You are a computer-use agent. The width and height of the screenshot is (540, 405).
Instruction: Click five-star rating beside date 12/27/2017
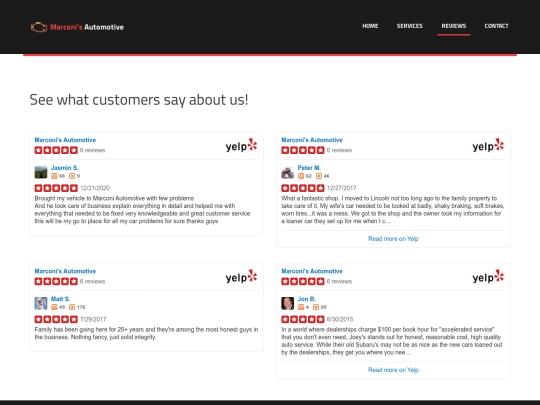[303, 188]
